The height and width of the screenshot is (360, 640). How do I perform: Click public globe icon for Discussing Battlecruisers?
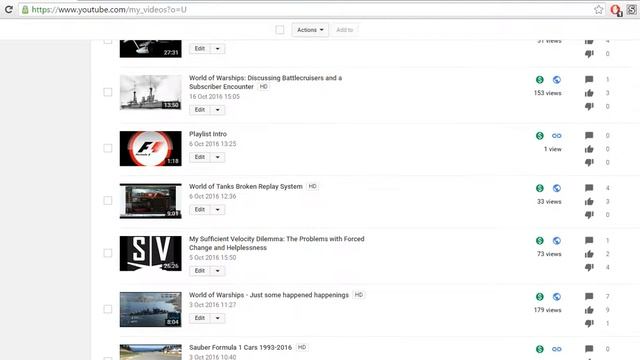(557, 80)
